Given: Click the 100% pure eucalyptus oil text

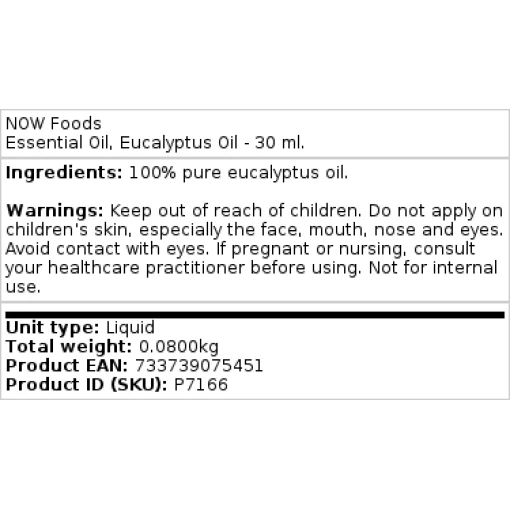Looking at the screenshot, I should point(238,173).
